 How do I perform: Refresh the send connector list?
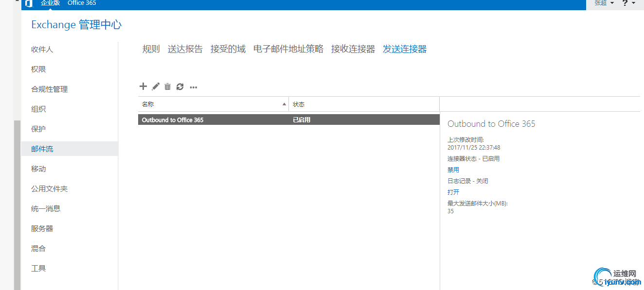coord(180,86)
